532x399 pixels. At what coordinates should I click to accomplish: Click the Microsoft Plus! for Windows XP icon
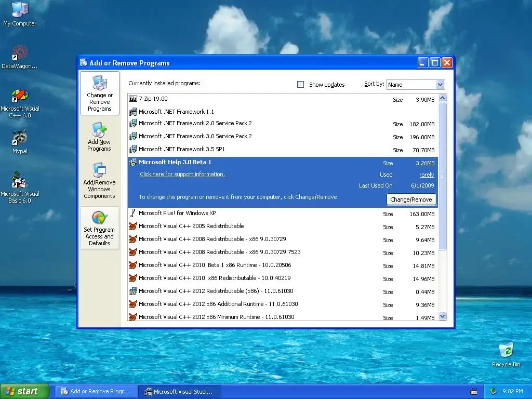[133, 213]
